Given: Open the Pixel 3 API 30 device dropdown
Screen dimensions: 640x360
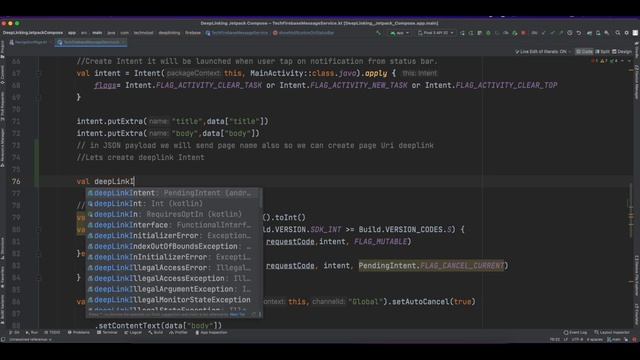Looking at the screenshot, I should pos(436,33).
